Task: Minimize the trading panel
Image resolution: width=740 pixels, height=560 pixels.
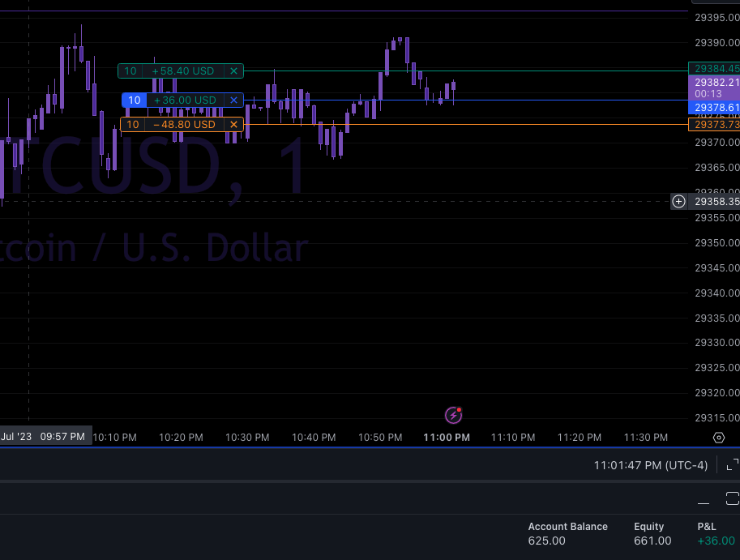Action: [x=704, y=503]
